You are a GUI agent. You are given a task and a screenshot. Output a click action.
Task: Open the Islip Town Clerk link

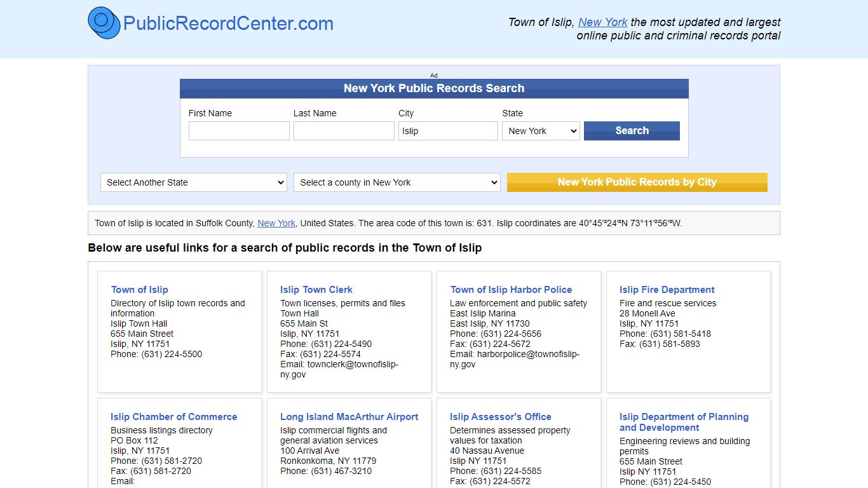(x=316, y=290)
